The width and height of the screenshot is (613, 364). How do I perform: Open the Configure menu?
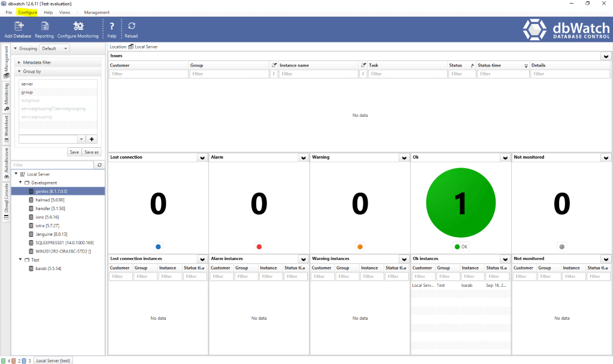click(28, 12)
